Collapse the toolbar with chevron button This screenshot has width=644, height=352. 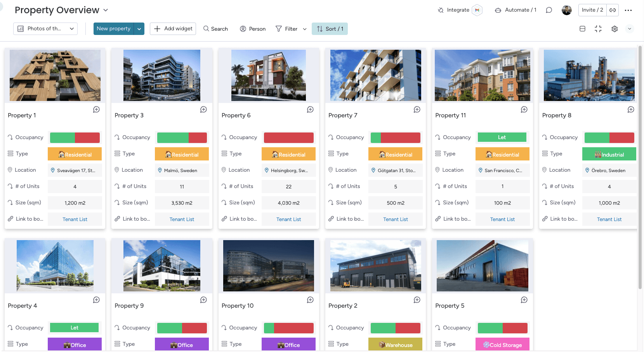tap(630, 29)
